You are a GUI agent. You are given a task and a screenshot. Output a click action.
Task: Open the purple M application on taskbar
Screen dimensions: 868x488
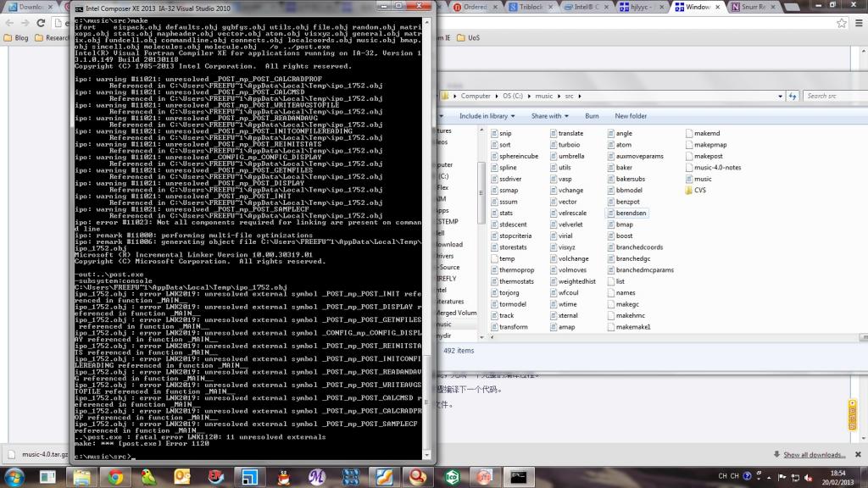[x=317, y=477]
